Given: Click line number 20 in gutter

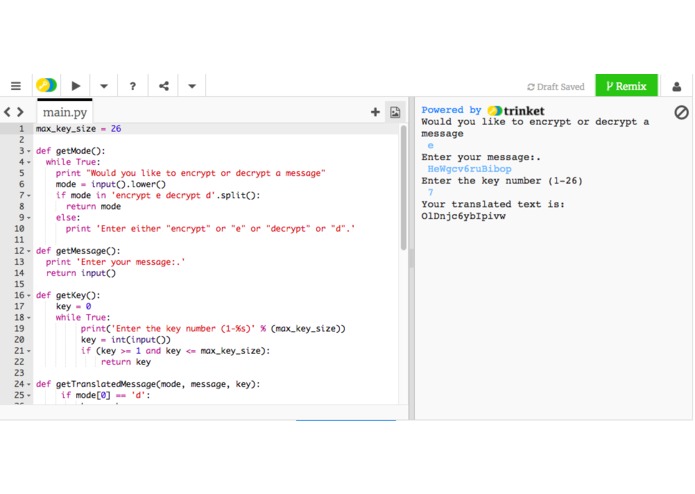Looking at the screenshot, I should [x=19, y=339].
